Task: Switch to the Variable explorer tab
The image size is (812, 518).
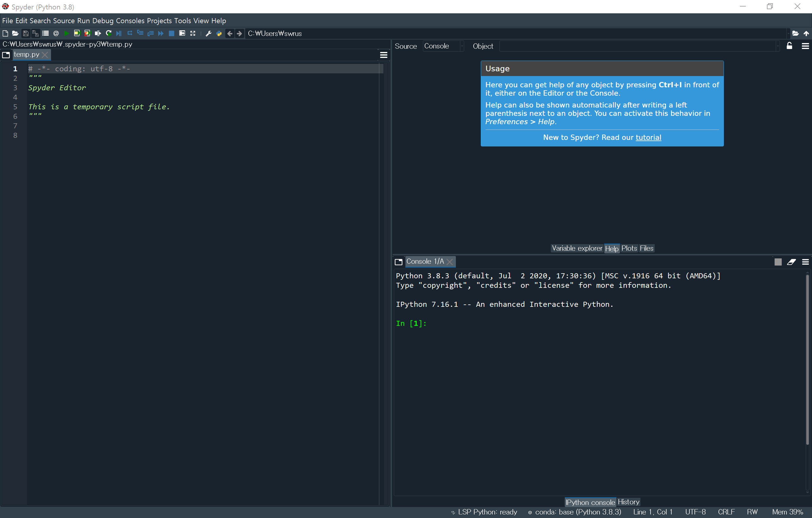Action: [577, 248]
